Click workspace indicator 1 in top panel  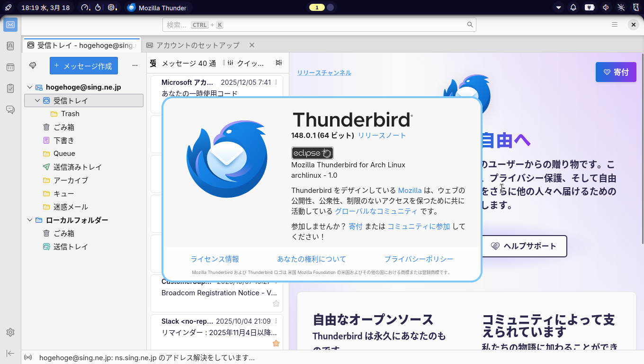point(317,8)
